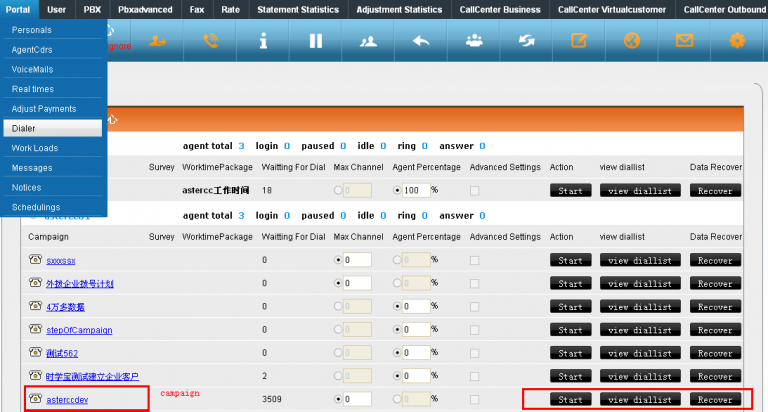Image resolution: width=768 pixels, height=412 pixels.
Task: Tick Advanced Settings checkbox for stepOfCampaign row
Action: pos(475,330)
